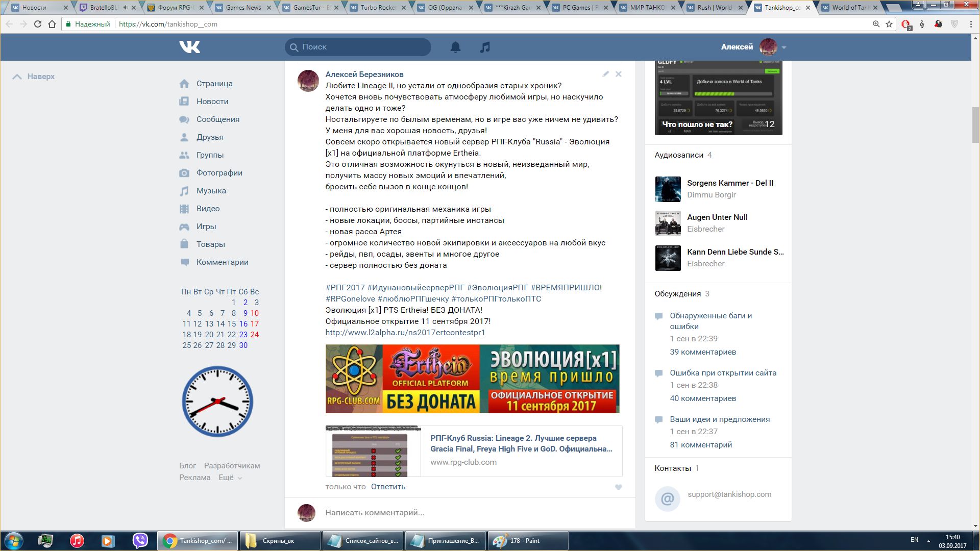Expand the Алексей profile menu arrow
This screenshot has height=551, width=980.
(x=784, y=47)
